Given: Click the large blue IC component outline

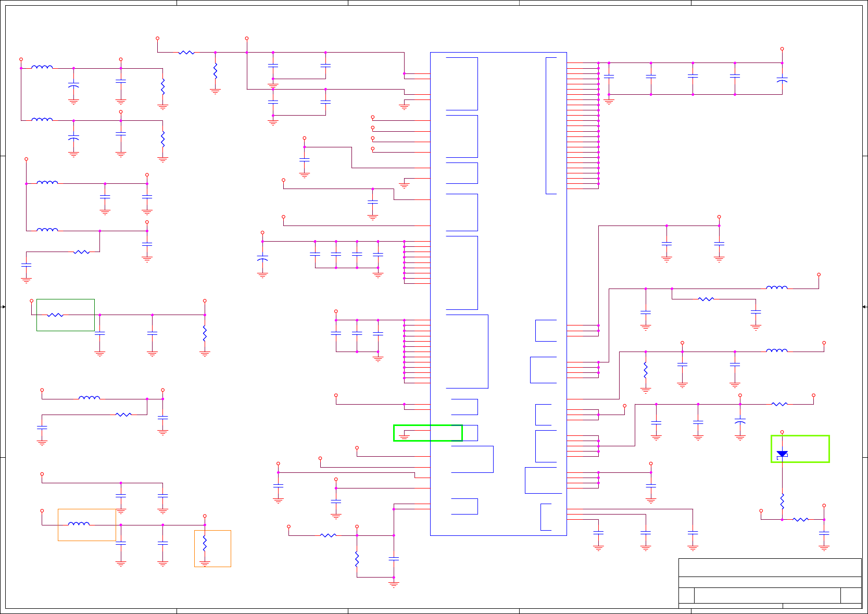Looking at the screenshot, I should pos(498,294).
